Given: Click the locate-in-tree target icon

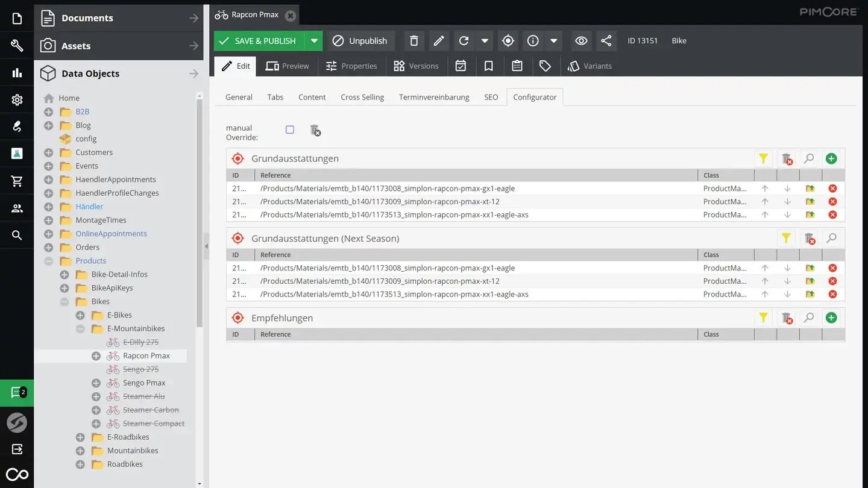Looking at the screenshot, I should [x=508, y=41].
